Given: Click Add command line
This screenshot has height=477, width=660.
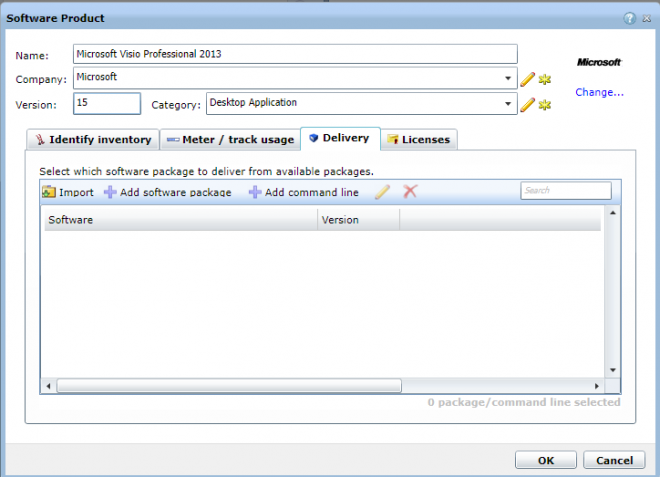Looking at the screenshot, I should pos(303,192).
